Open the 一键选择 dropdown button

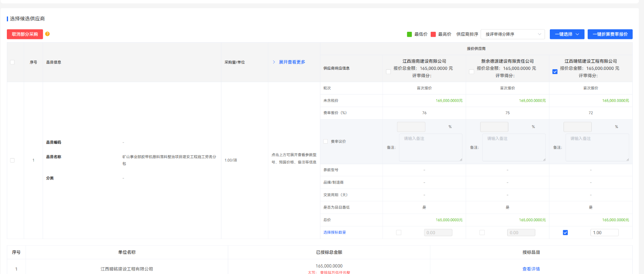click(567, 35)
